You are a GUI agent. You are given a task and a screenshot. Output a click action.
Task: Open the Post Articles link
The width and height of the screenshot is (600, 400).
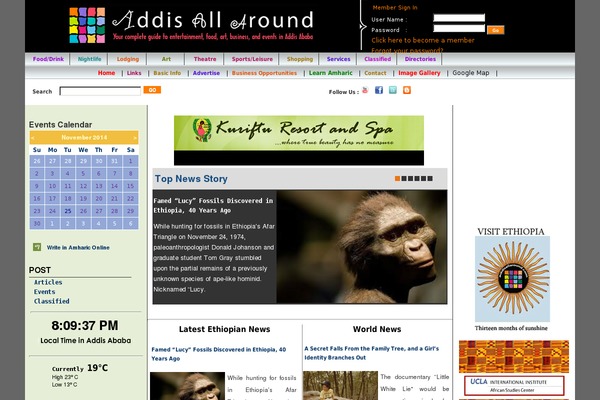[48, 282]
